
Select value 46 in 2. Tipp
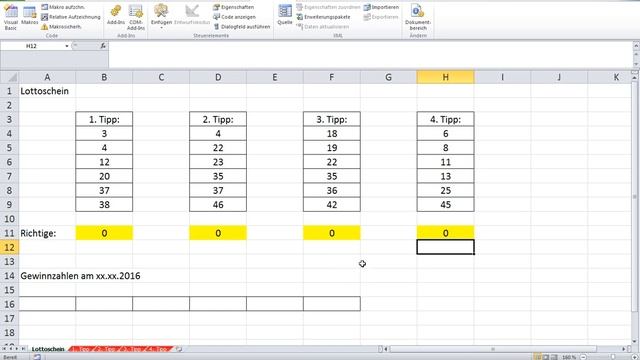point(218,204)
